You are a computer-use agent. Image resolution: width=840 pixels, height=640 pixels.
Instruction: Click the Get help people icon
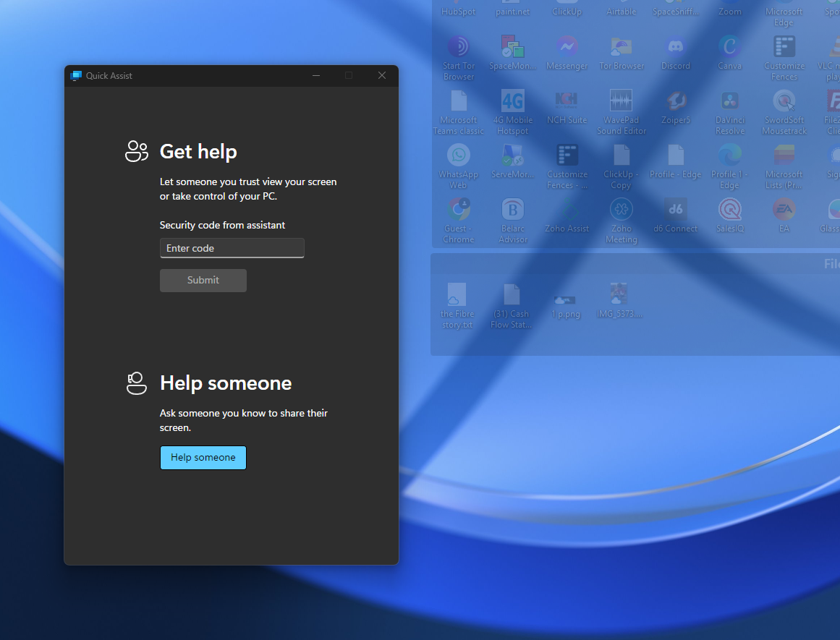pos(137,151)
